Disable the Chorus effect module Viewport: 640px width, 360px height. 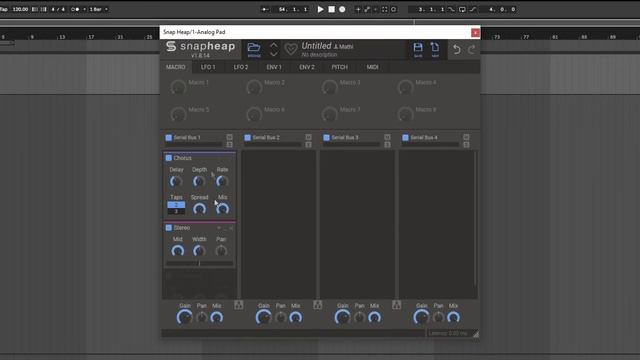(x=169, y=158)
